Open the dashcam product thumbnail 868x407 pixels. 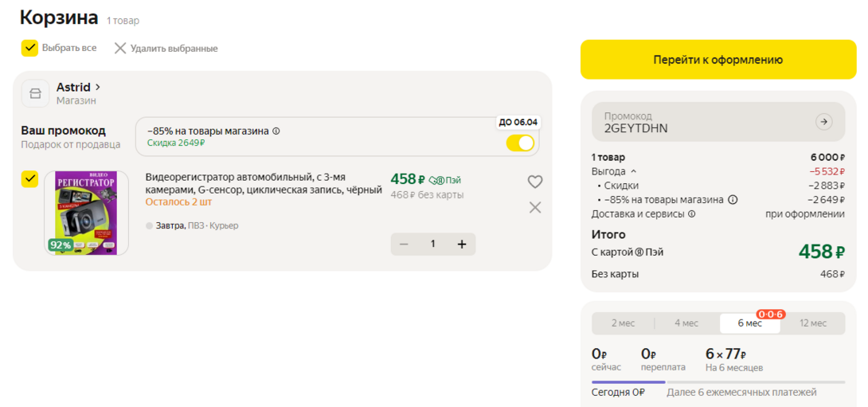pos(86,213)
